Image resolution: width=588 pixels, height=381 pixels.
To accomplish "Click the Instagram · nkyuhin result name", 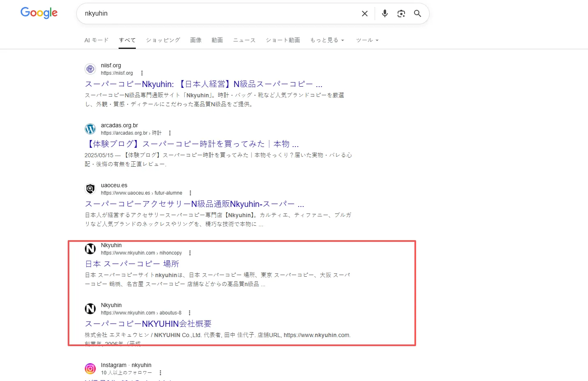I will coord(126,365).
